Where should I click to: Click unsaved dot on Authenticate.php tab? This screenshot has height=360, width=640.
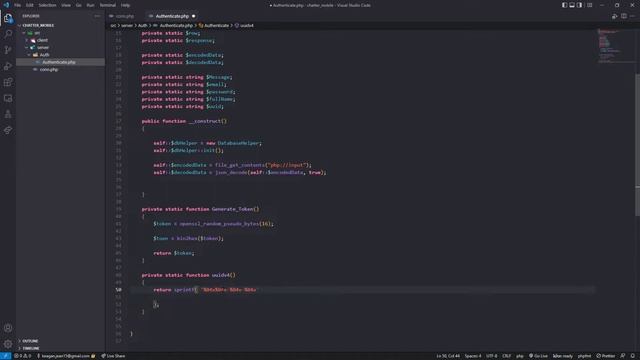[193, 16]
